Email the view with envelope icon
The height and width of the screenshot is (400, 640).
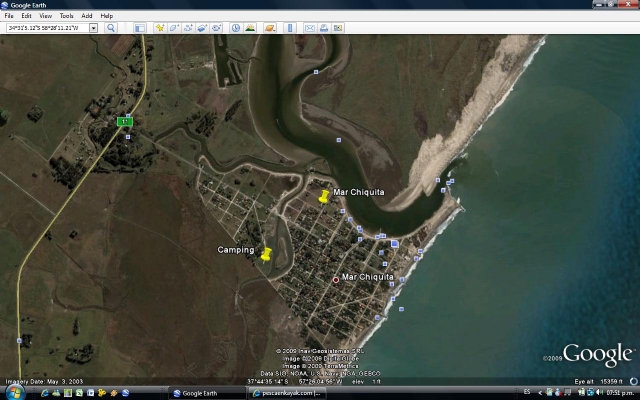[310, 28]
